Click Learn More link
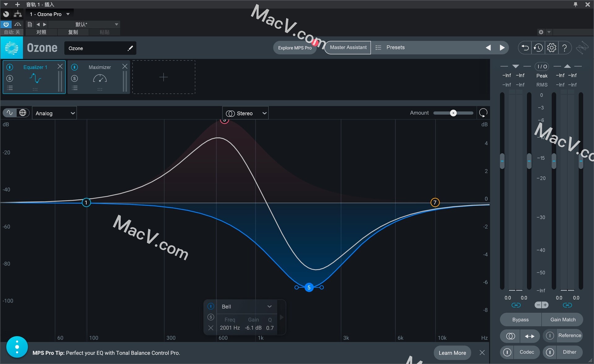Screen dimensions: 594x364 click(x=452, y=353)
